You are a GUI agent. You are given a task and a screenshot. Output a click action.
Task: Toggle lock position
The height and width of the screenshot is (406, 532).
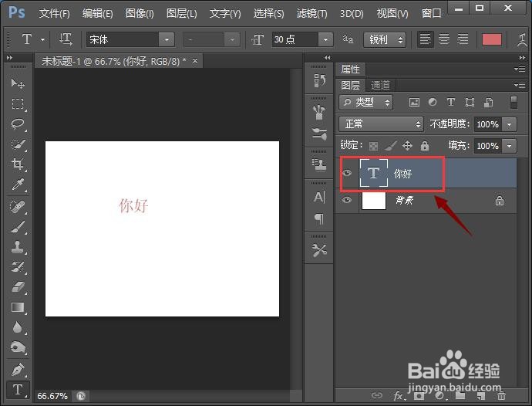coord(407,146)
